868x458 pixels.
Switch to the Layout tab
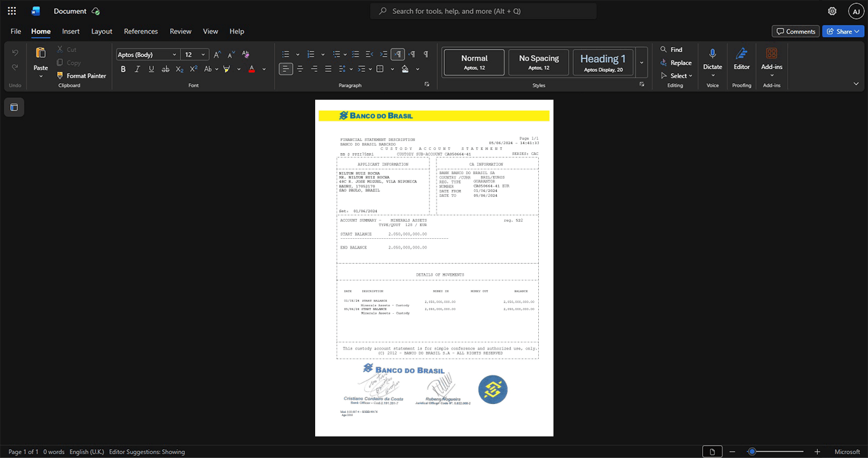[x=102, y=31]
